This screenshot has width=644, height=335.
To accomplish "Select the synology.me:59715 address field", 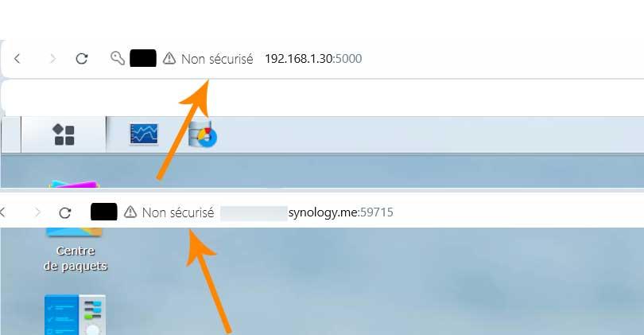I will point(307,213).
